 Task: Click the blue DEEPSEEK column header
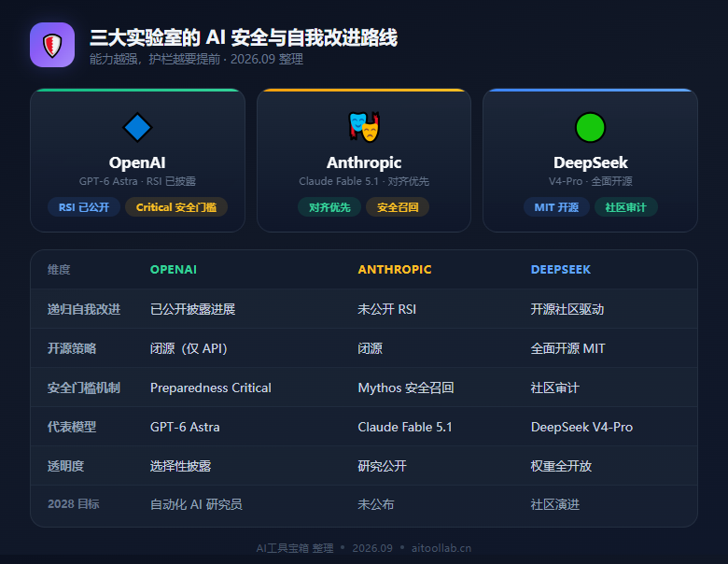coord(561,270)
